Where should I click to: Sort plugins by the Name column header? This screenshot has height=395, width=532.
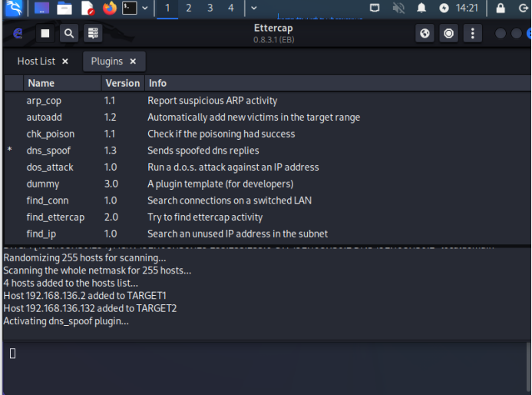62,83
